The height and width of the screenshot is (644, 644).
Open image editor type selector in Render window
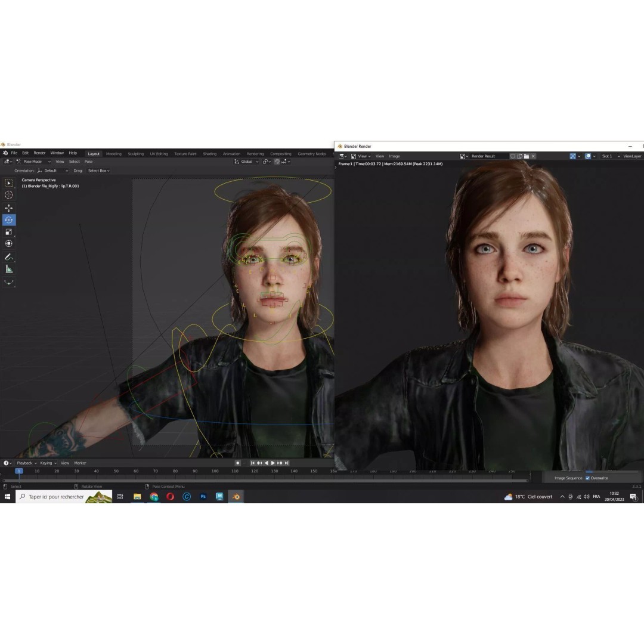(x=342, y=156)
